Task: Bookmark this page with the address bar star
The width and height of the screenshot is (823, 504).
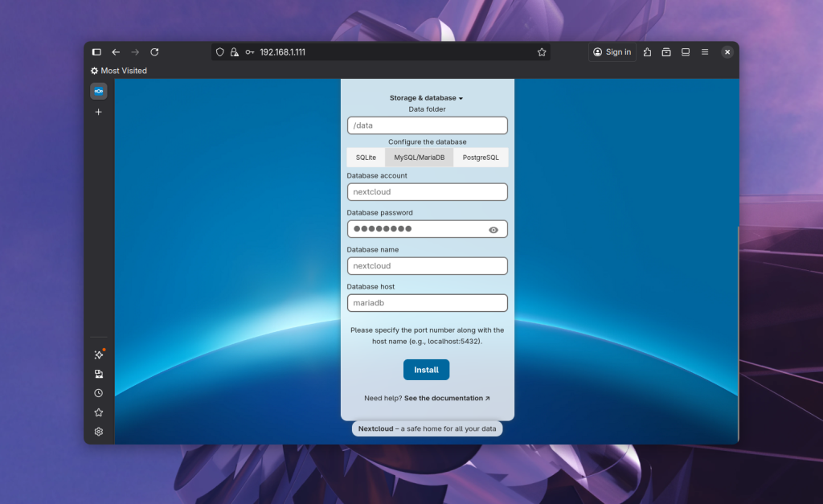Action: [x=542, y=52]
